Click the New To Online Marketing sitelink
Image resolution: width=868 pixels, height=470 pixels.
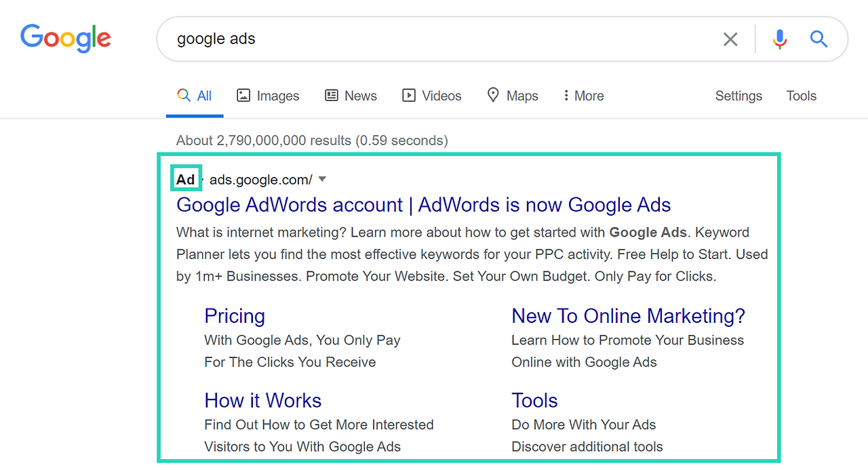click(x=627, y=316)
